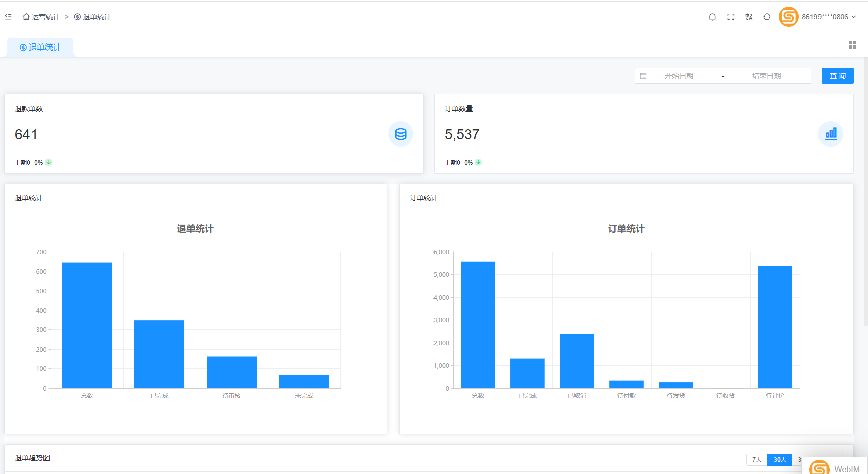
Task: Click the database icon in 退款单数 card
Action: tap(401, 134)
